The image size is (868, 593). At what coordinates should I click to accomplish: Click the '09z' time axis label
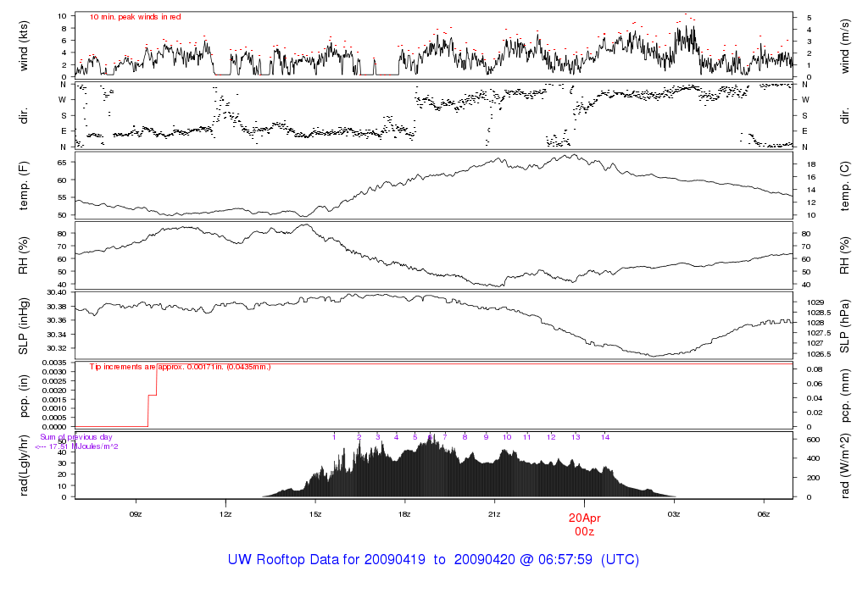[x=136, y=514]
